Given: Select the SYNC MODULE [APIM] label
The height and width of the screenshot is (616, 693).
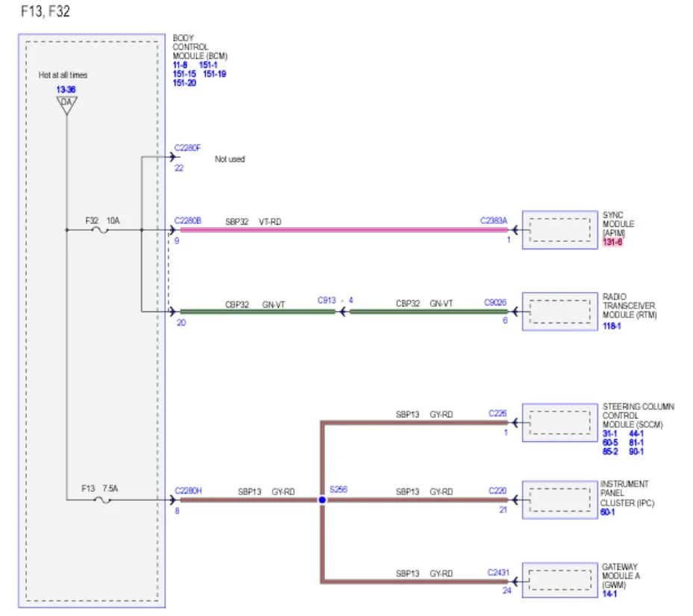Looking at the screenshot, I should 618,224.
